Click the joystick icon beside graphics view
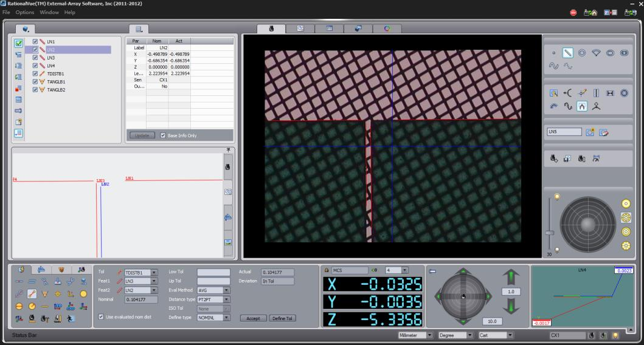The image size is (644, 345). pos(227,167)
